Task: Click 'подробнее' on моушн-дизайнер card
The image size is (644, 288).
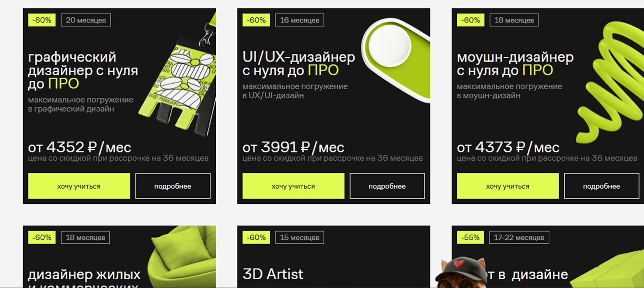Action: click(602, 186)
